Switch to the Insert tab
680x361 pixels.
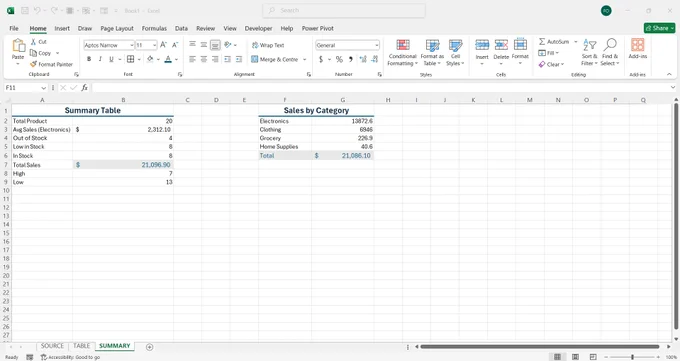coord(62,28)
